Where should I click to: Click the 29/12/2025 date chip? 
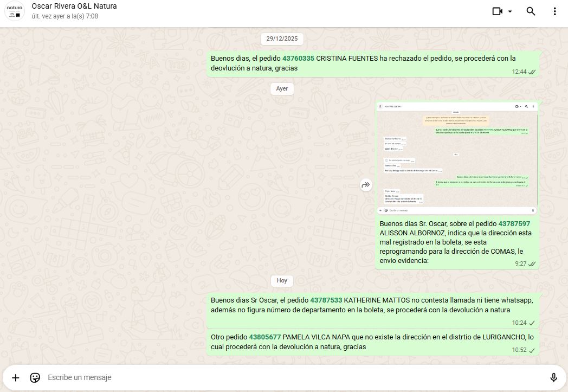coord(282,39)
